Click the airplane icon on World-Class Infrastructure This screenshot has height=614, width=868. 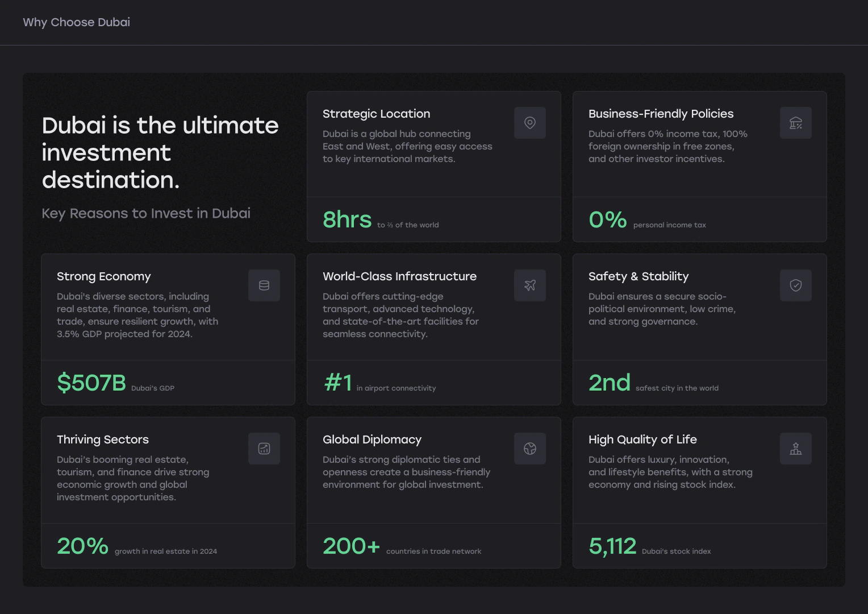coord(530,285)
